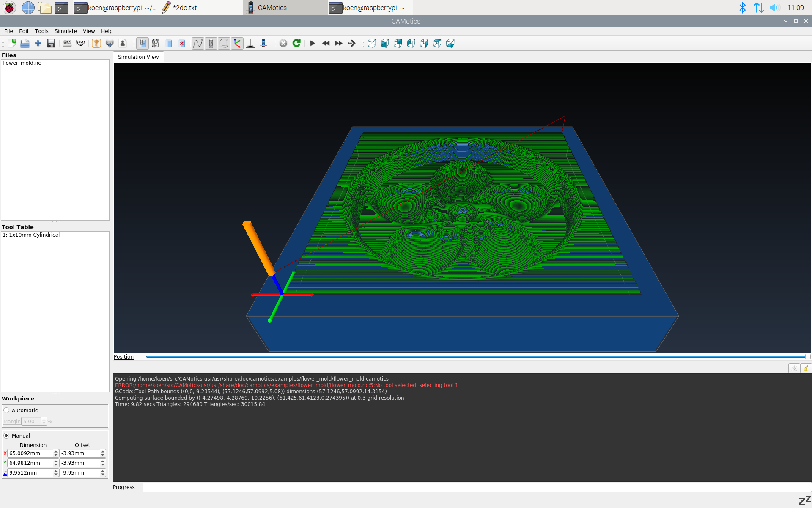Increase X dimension with stepper arrow
This screenshot has width=812, height=508.
coord(56,451)
